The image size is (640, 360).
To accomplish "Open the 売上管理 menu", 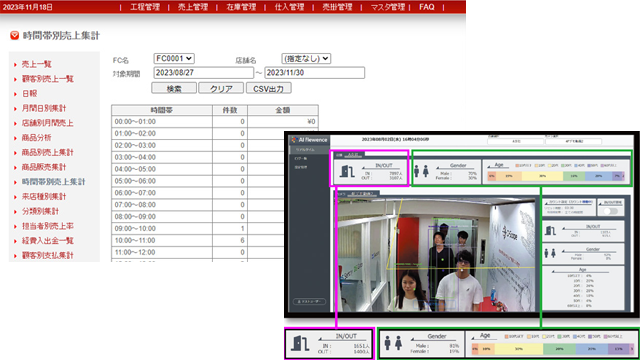I will [193, 7].
